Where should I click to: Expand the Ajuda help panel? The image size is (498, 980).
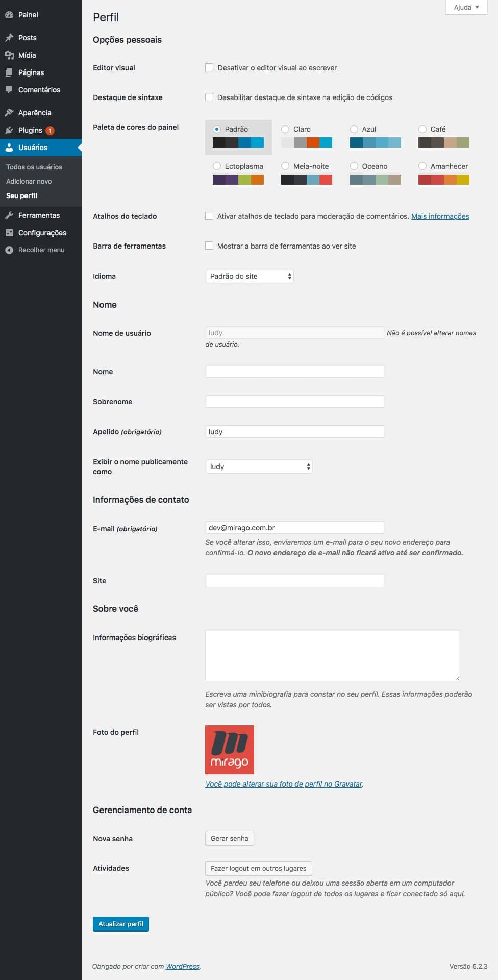pos(466,7)
